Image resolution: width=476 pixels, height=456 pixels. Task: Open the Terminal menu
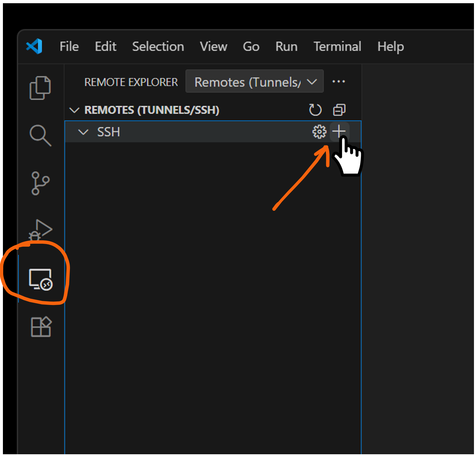coord(337,47)
